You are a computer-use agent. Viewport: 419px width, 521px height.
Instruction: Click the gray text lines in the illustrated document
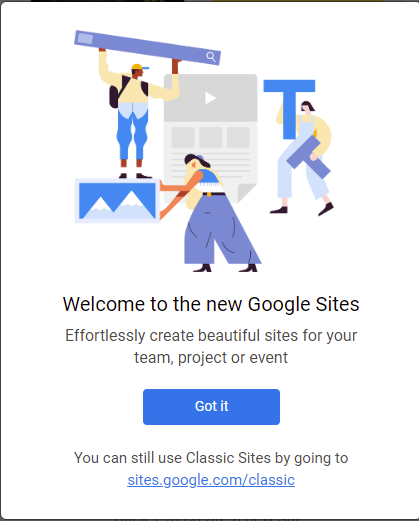coord(211,165)
